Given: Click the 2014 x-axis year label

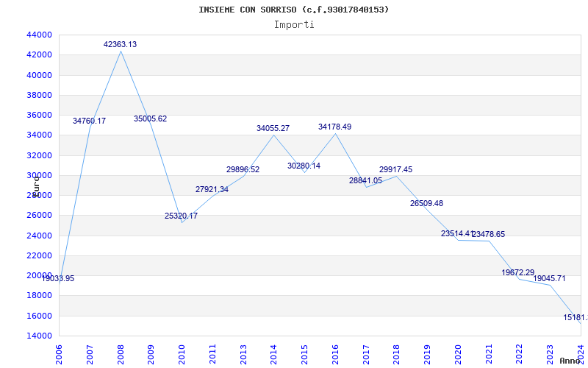Looking at the screenshot, I should coord(273,355).
